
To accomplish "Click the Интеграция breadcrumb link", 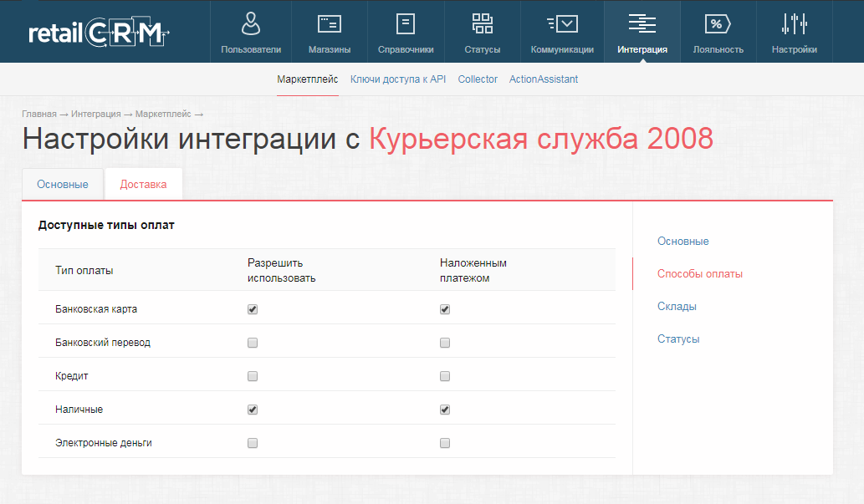I will tap(96, 114).
